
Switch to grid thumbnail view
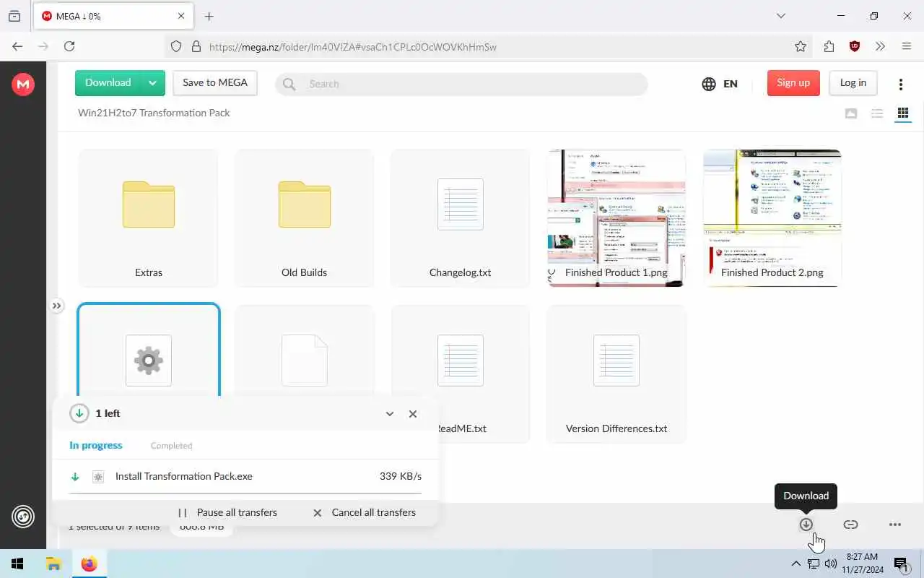pos(903,113)
